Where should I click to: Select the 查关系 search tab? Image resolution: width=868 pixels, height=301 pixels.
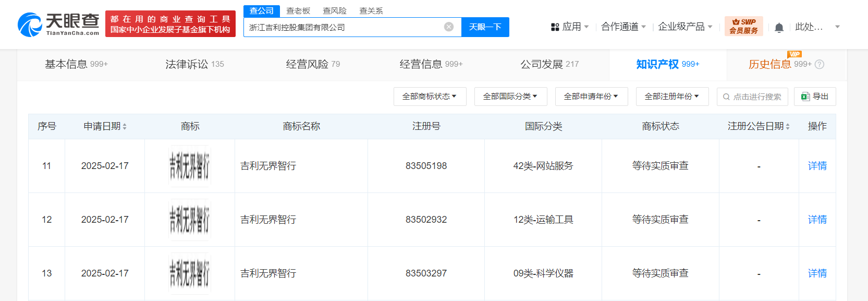371,11
